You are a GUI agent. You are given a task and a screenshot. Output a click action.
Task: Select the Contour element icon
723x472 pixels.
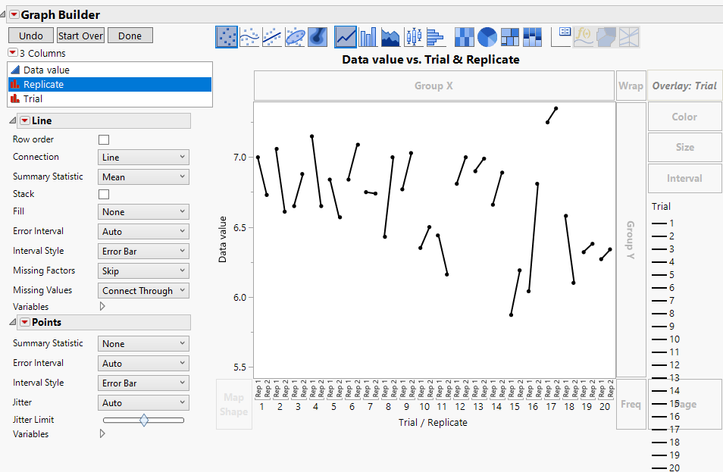(x=317, y=37)
